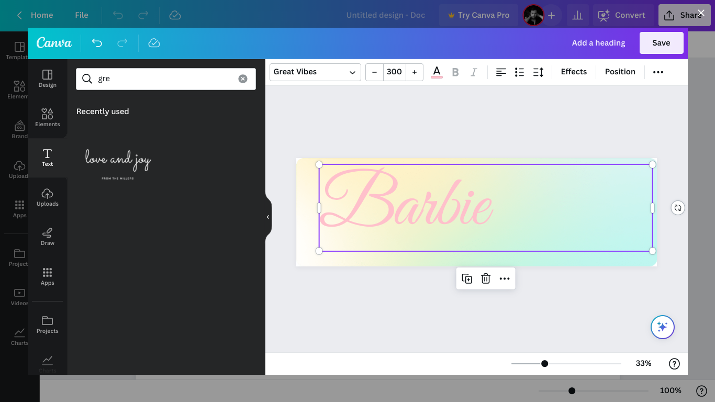
Task: Adjust the background window zoom slider at 100%
Action: tap(572, 391)
